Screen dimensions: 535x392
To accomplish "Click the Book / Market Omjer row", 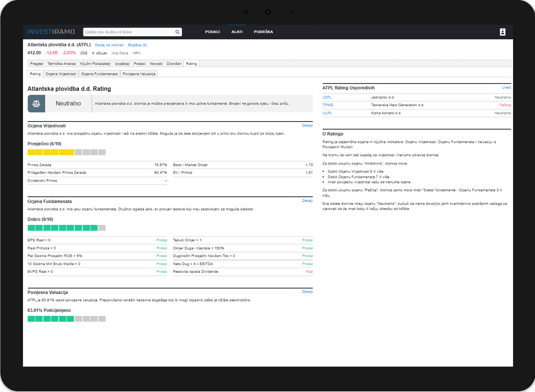I will tap(243, 165).
